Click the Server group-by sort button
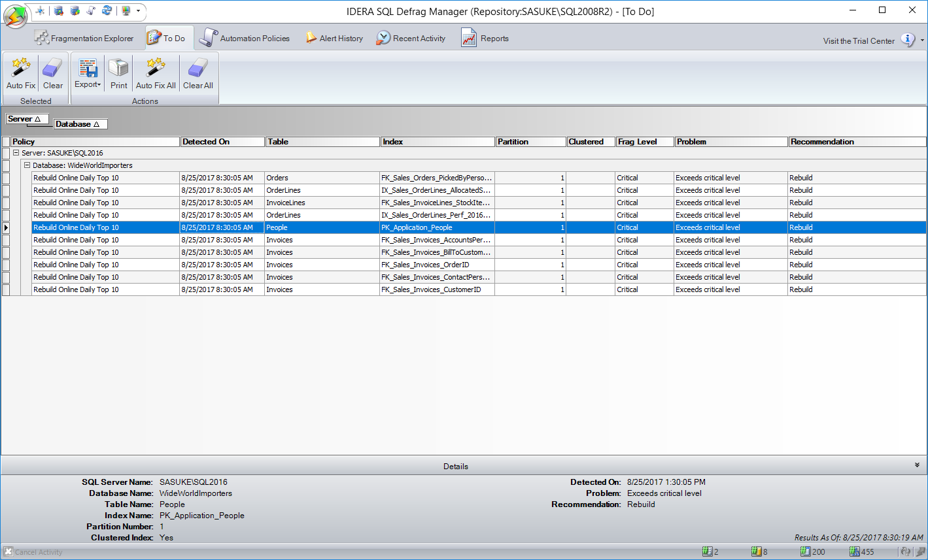 (x=27, y=119)
